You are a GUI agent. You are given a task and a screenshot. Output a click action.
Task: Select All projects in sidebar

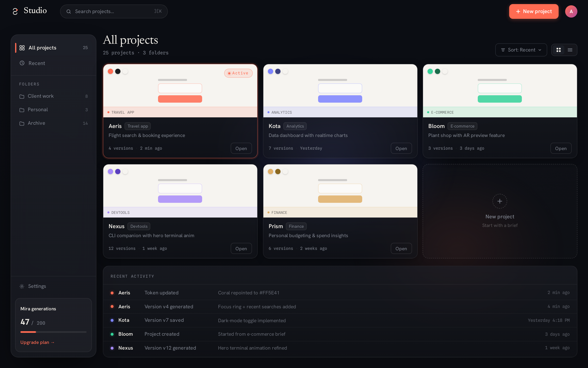(x=53, y=48)
